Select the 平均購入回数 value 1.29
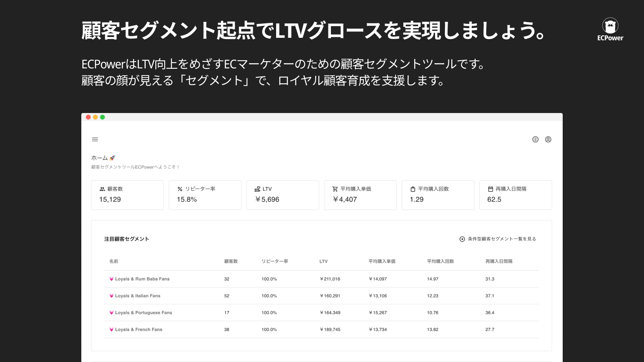This screenshot has height=362, width=644. [x=417, y=200]
